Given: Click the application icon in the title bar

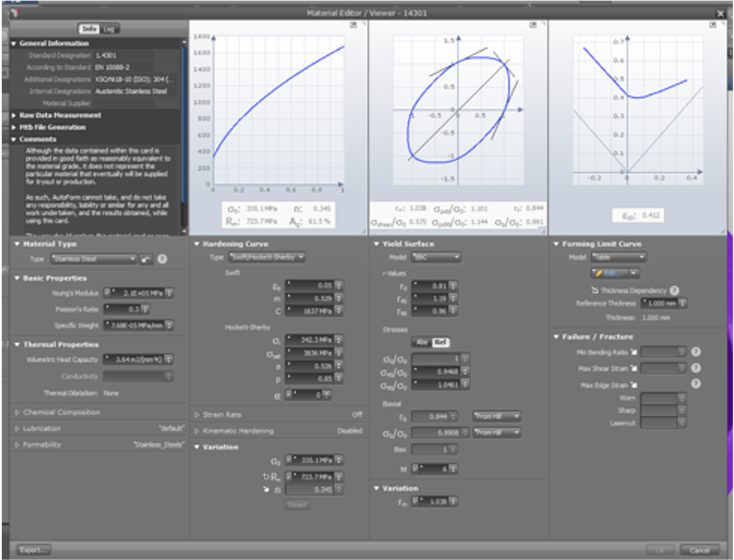Looking at the screenshot, I should [x=15, y=12].
